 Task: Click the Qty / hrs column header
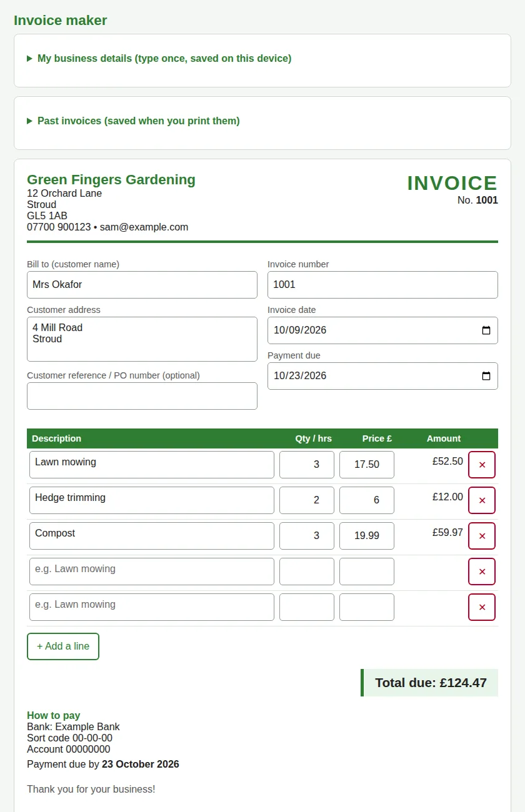pos(314,438)
